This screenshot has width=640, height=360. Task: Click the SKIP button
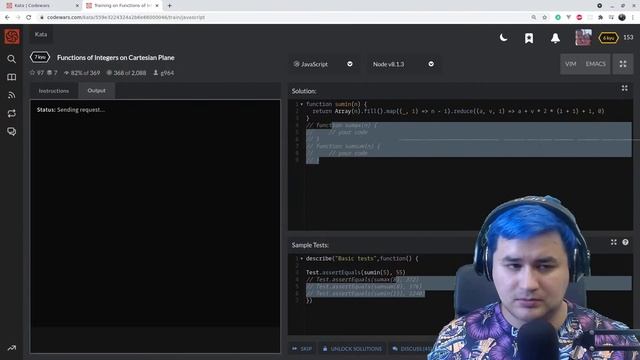(302, 349)
